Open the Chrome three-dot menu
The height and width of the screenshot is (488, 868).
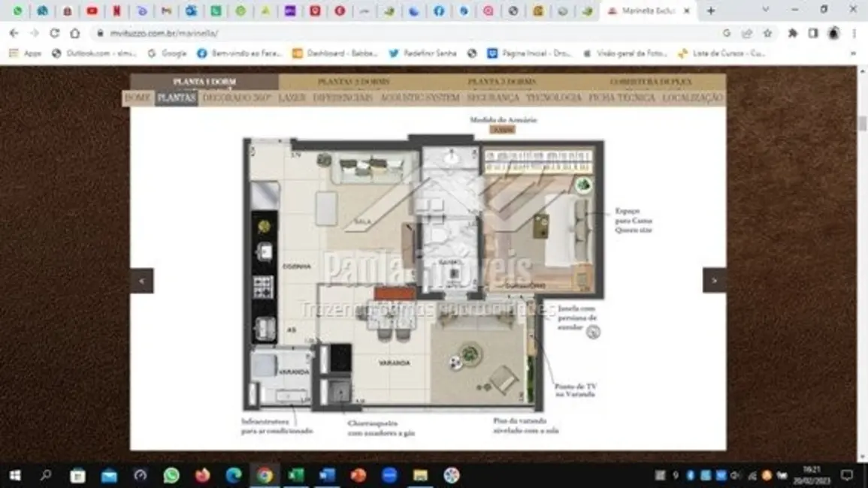pyautogui.click(x=854, y=33)
